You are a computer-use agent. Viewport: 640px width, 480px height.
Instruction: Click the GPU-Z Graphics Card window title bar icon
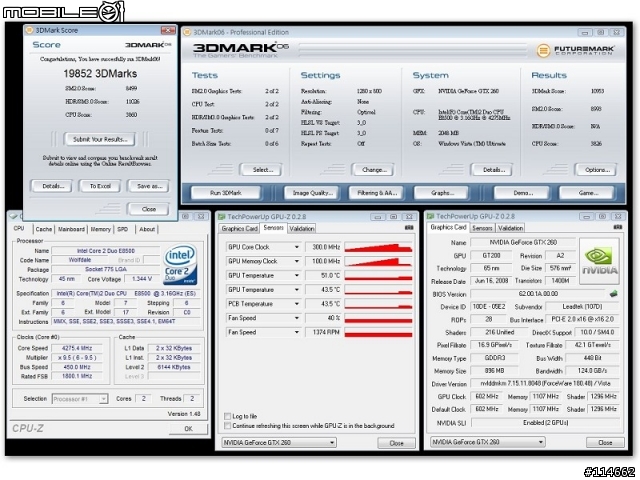tap(430, 216)
